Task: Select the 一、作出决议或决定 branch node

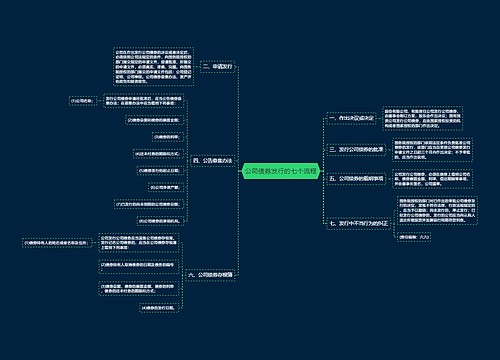Action: [351, 118]
